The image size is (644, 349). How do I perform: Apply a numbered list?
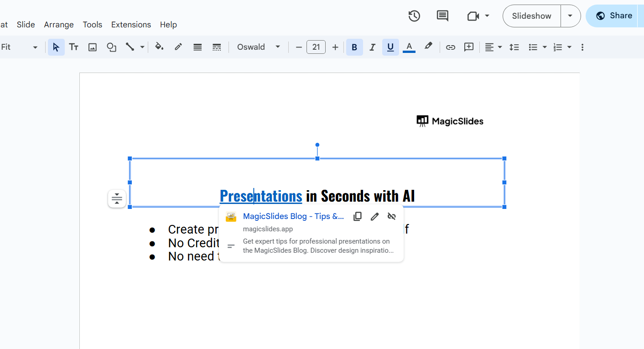[557, 47]
